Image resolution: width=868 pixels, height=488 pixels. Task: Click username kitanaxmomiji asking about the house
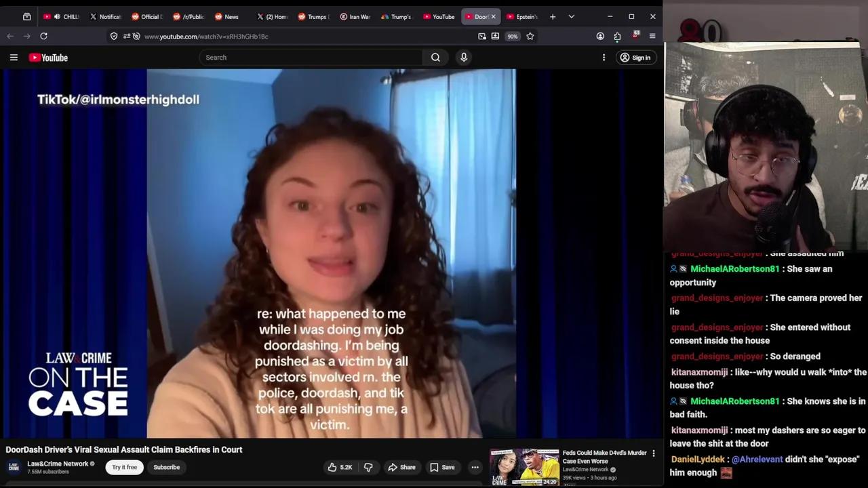(699, 372)
